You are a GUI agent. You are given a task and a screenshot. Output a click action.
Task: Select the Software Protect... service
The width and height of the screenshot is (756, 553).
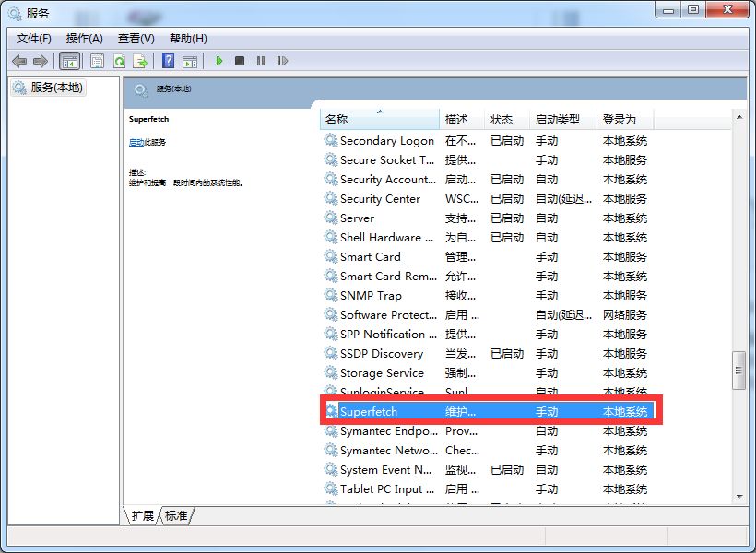[x=487, y=315]
